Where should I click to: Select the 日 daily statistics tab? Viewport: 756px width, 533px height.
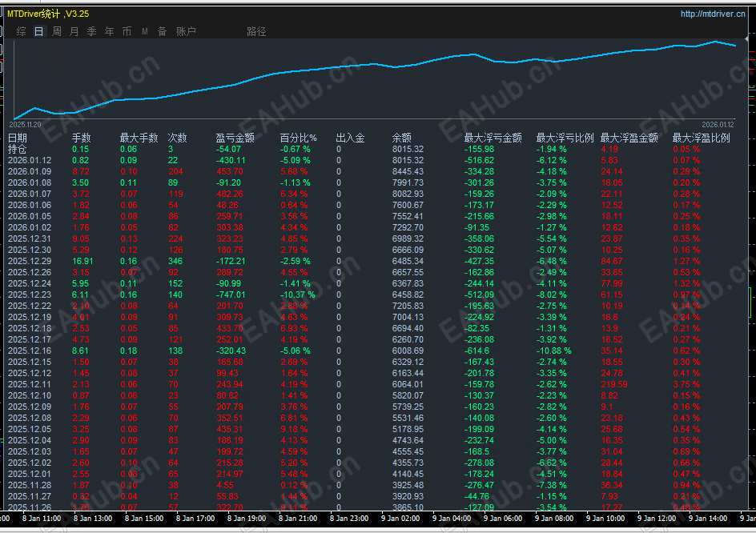click(x=39, y=31)
